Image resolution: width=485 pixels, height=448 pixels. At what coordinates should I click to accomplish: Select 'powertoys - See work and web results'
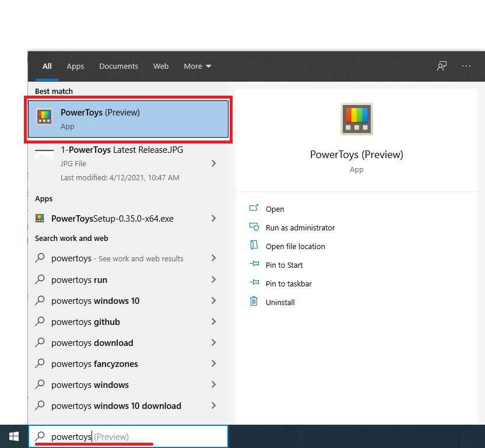(128, 258)
